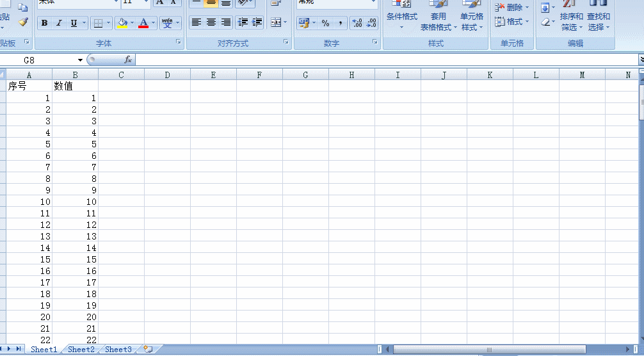644x356 pixels.
Task: Open 排序和筛选 sort and filter menu
Action: [571, 15]
